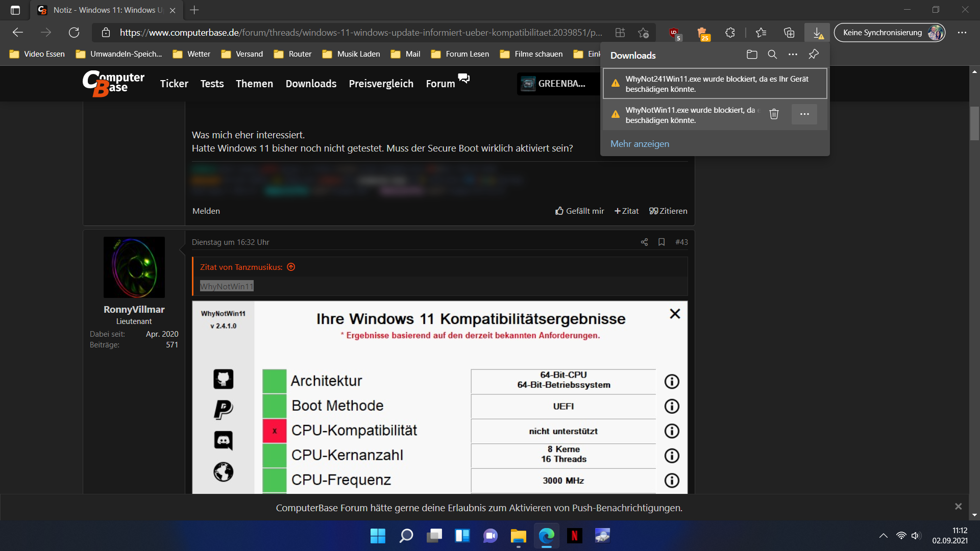
Task: Expand quoted post from Tanzmusikus
Action: pyautogui.click(x=291, y=267)
